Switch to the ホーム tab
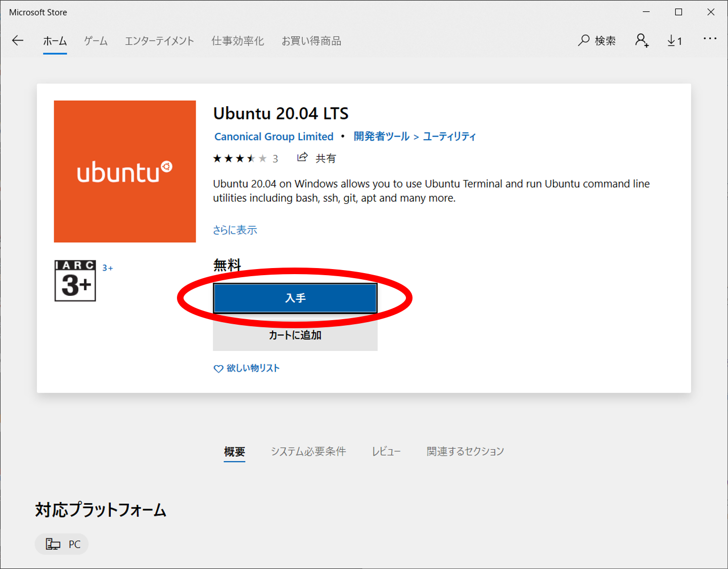This screenshot has width=728, height=569. pos(55,41)
